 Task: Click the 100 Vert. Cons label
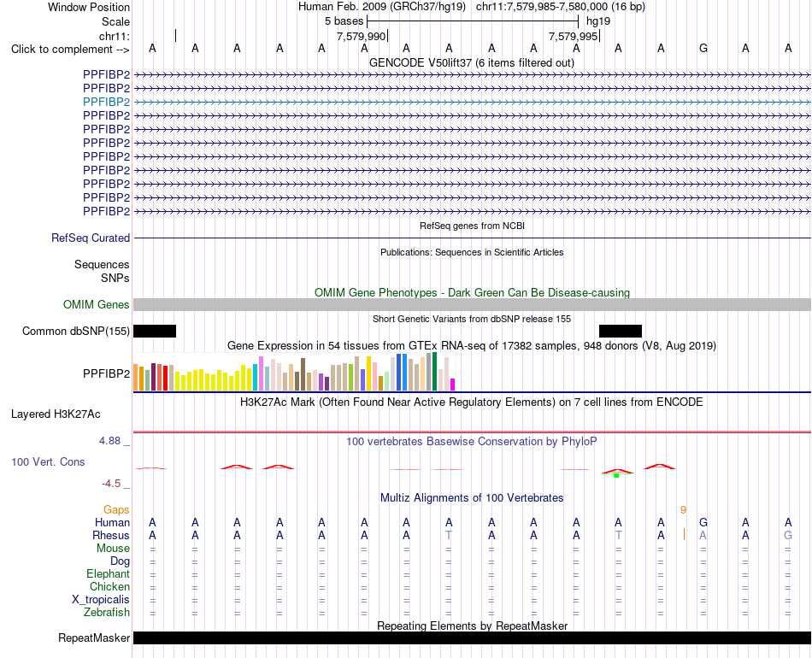[x=48, y=461]
